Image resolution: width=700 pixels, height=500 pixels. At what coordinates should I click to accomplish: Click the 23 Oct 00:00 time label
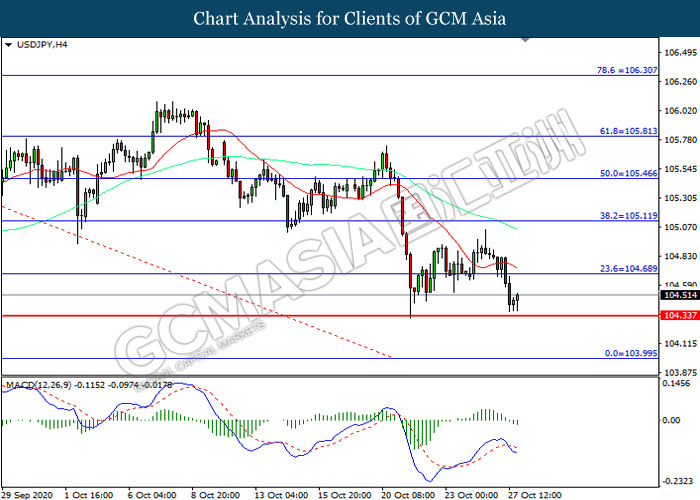(x=471, y=495)
